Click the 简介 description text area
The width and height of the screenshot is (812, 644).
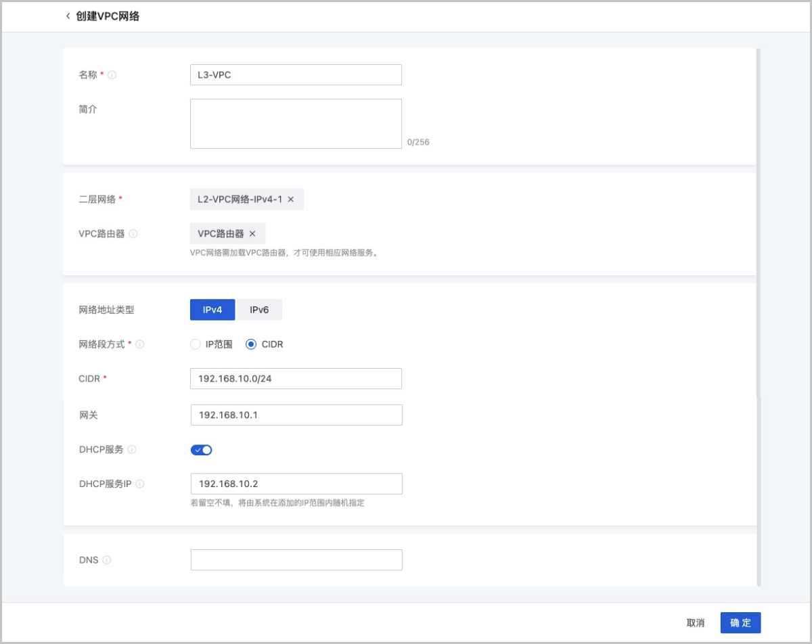tap(296, 123)
